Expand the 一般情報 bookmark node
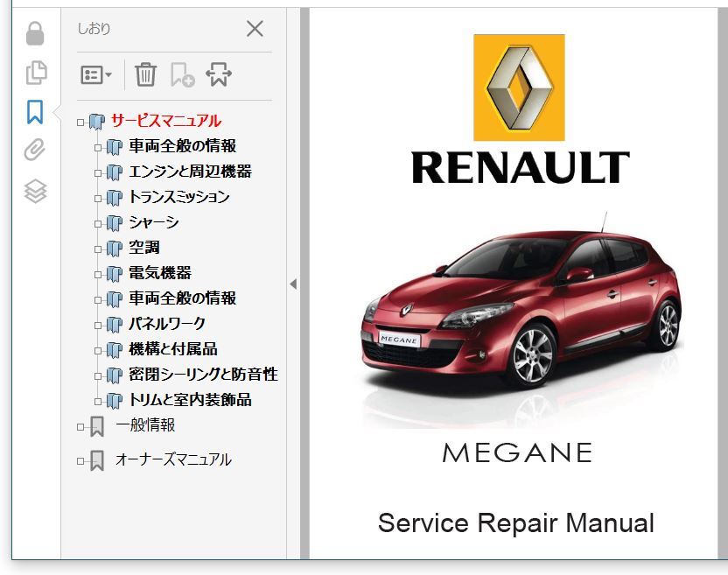This screenshot has height=575, width=728. point(80,427)
